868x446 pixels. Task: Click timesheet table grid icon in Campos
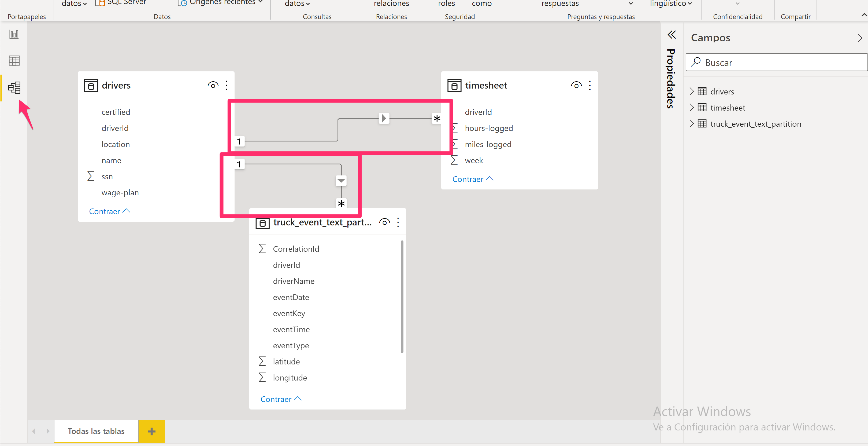tap(702, 108)
